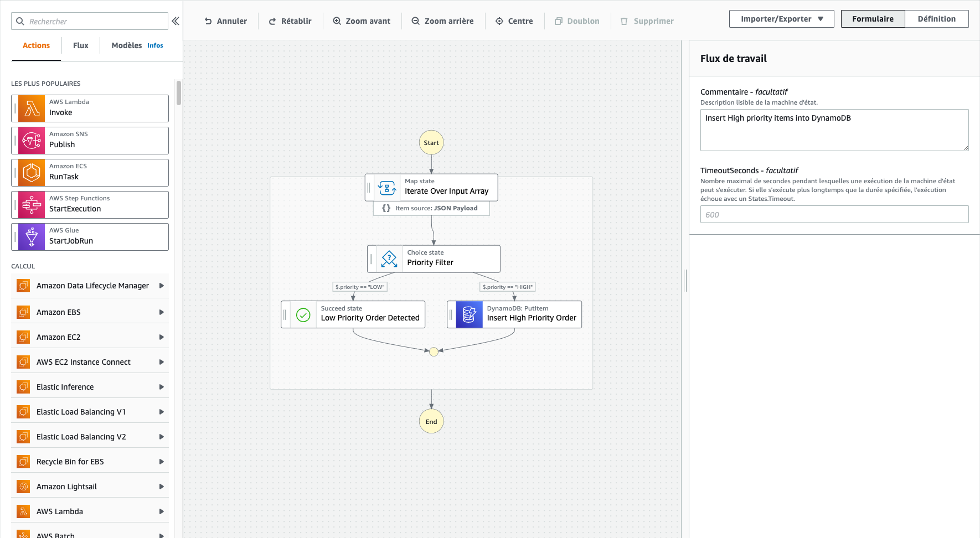Expand the Amazon Lightsail arrow
Screen dimensions: 980x538
[162, 487]
